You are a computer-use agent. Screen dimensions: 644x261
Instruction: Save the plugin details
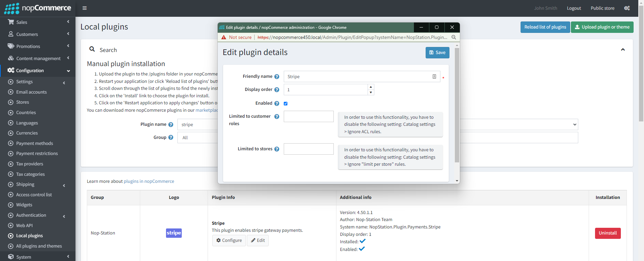tap(437, 52)
